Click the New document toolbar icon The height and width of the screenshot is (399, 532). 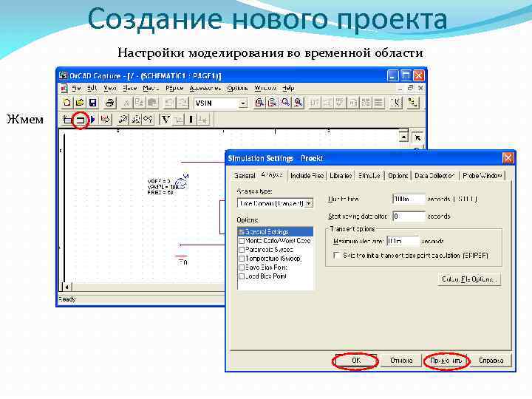click(x=66, y=103)
